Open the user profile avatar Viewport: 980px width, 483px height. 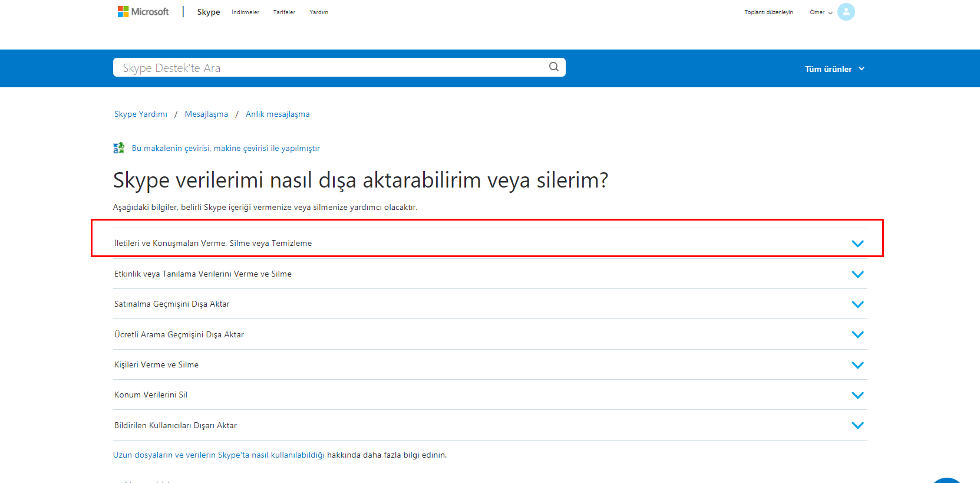pyautogui.click(x=846, y=12)
